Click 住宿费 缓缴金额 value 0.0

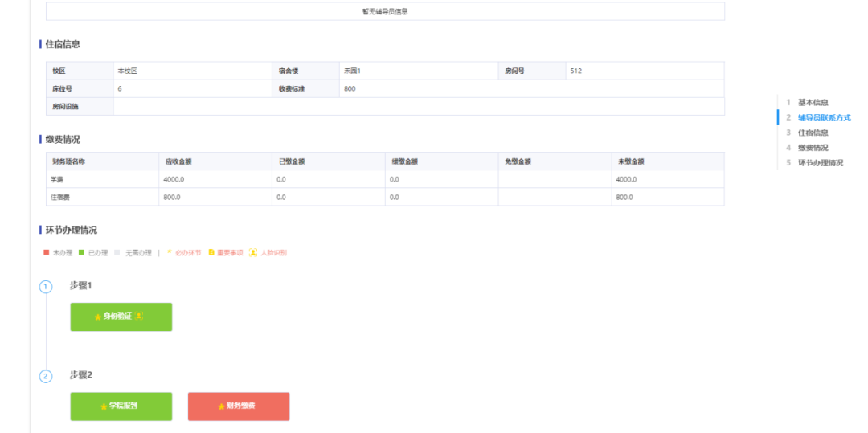(395, 197)
